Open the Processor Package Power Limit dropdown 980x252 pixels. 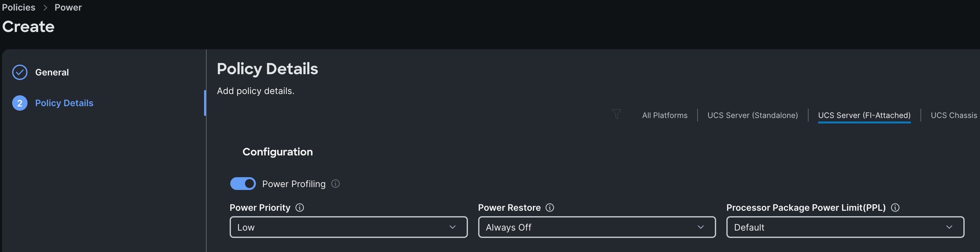click(x=845, y=227)
